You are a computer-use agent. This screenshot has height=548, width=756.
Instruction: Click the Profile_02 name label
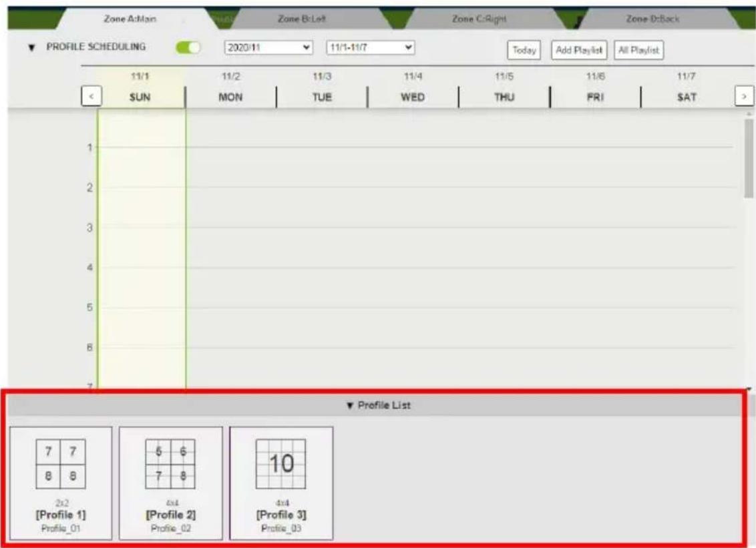click(171, 529)
